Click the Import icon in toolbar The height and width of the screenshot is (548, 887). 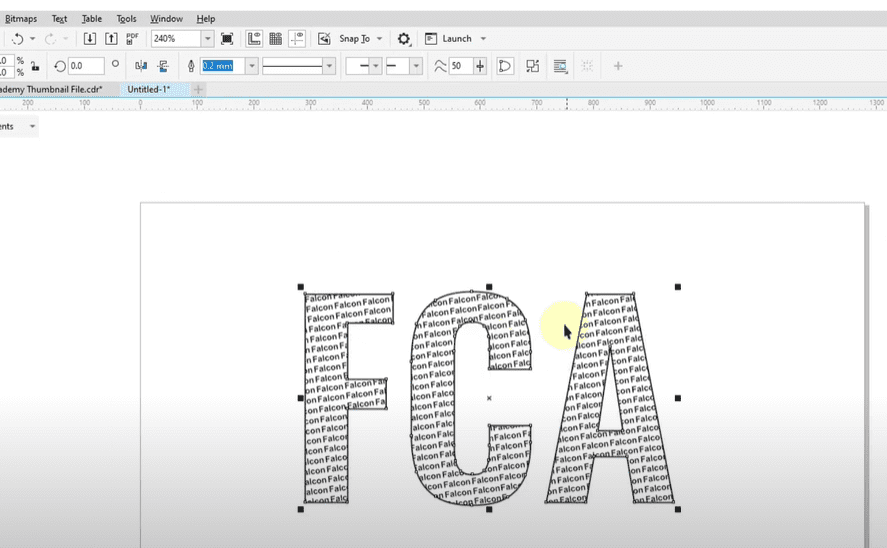coord(90,39)
